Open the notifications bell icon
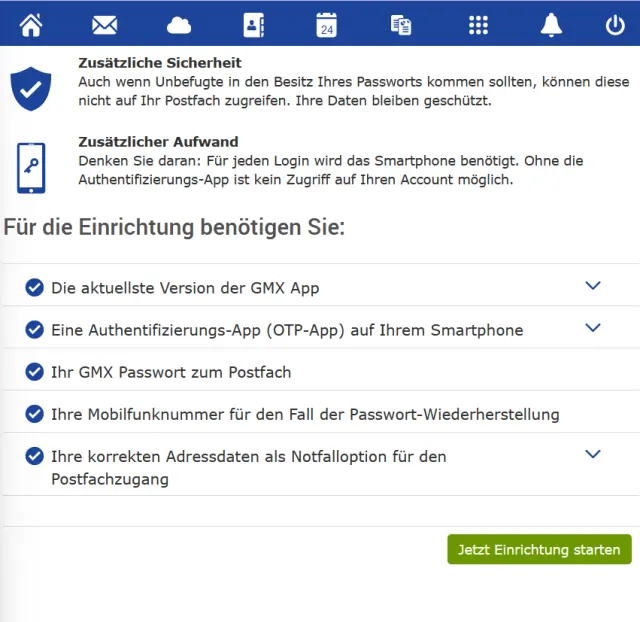The width and height of the screenshot is (640, 622). (x=551, y=25)
